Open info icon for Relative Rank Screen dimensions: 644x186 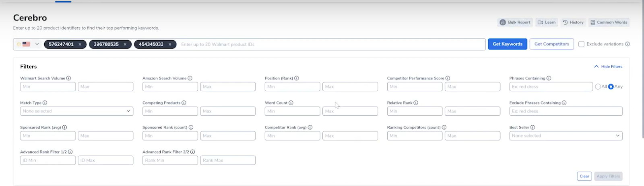416,103
